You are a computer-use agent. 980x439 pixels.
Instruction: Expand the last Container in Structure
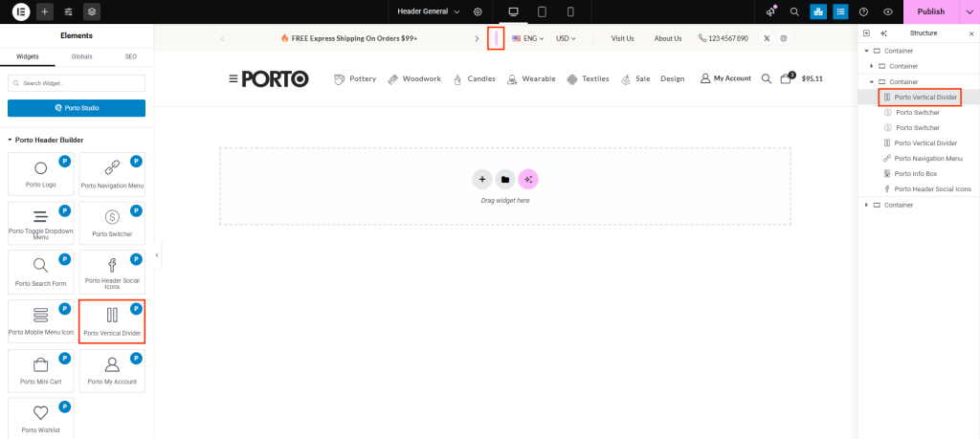(867, 205)
